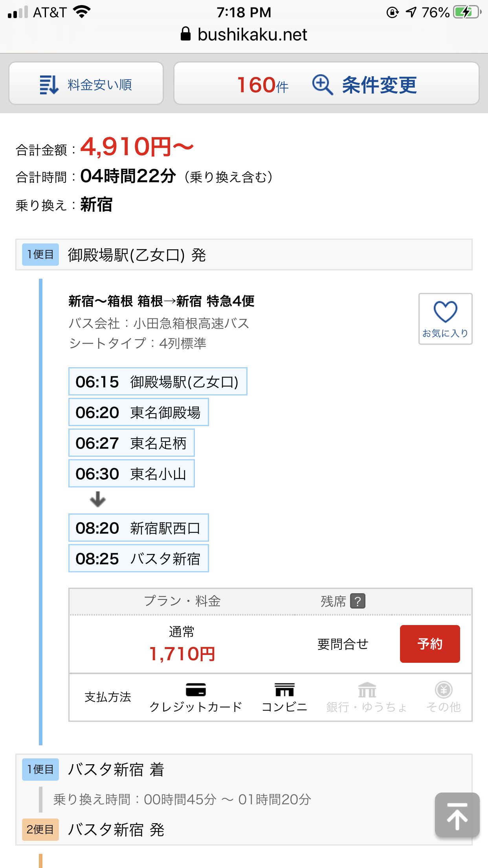Tap the padlock secure site icon

[185, 34]
